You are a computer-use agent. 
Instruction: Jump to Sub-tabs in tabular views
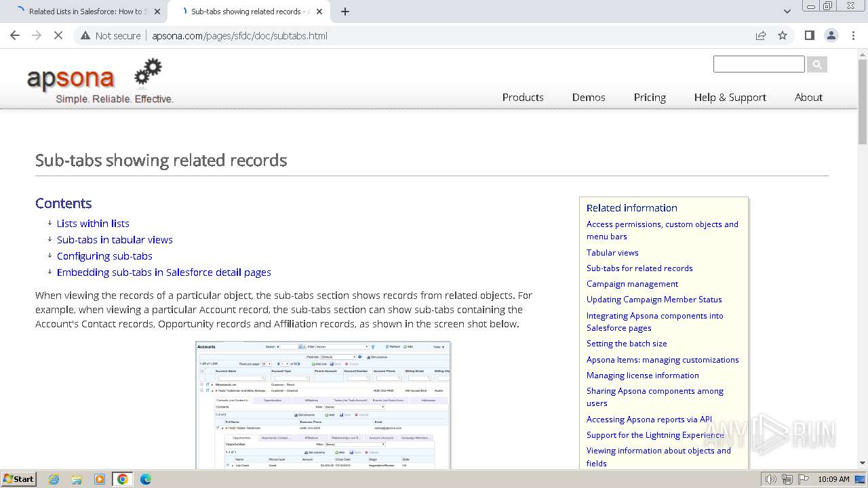click(115, 239)
